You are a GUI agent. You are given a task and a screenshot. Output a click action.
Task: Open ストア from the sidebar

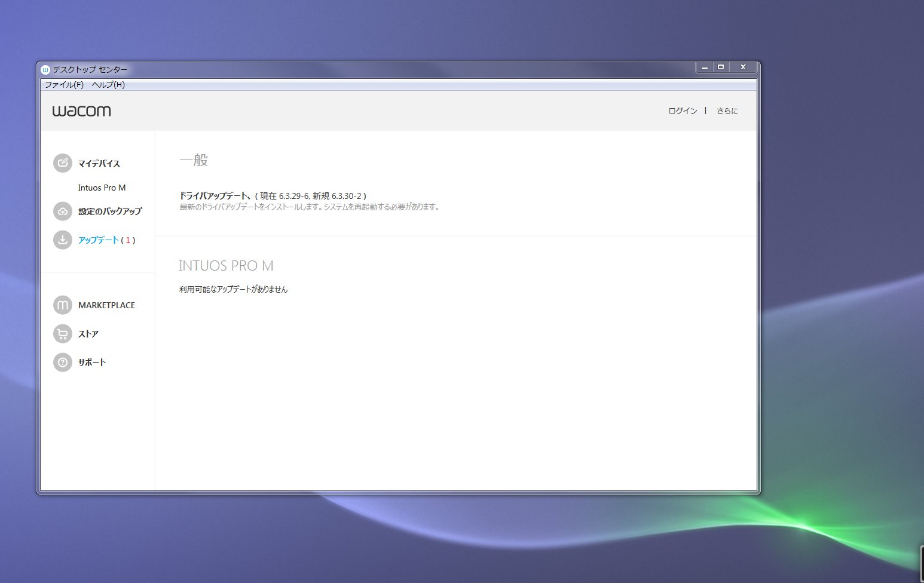pos(88,334)
